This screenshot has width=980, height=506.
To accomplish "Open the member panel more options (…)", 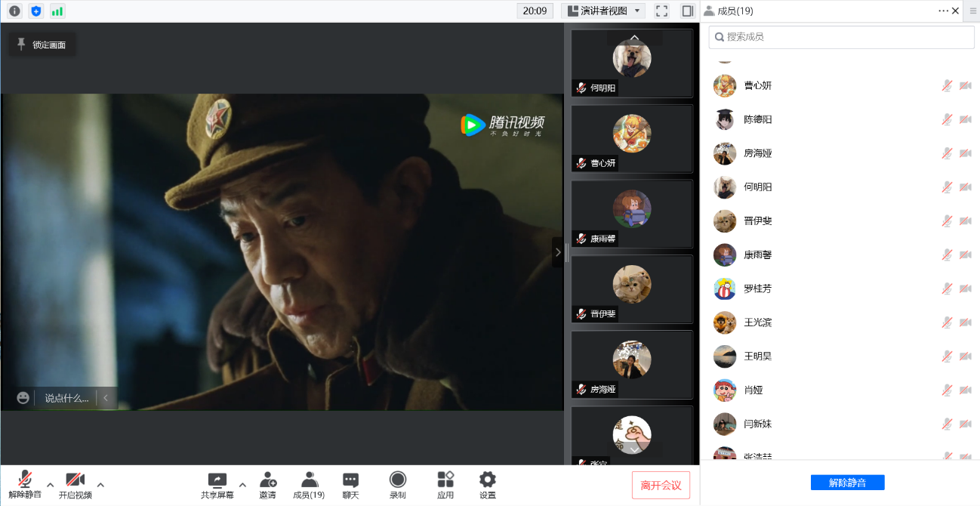I will point(943,11).
